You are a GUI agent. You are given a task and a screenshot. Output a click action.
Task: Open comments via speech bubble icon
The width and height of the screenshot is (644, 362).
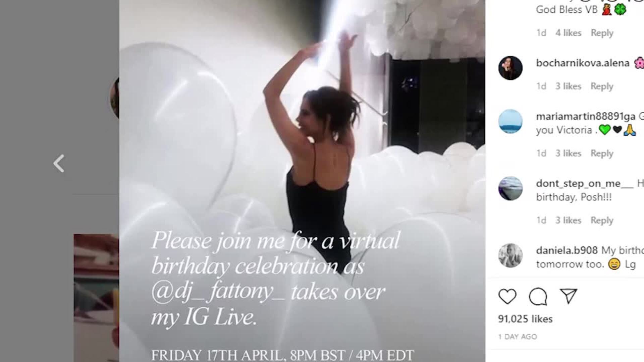point(538,296)
